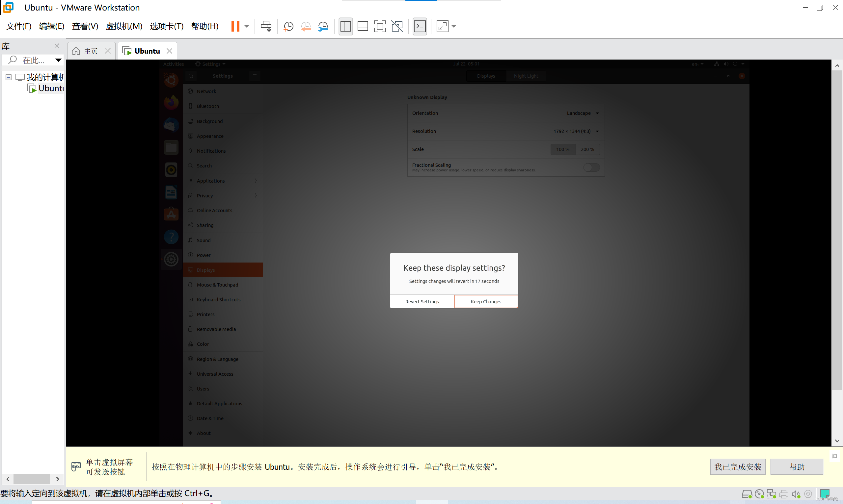Viewport: 843px width, 504px height.
Task: Click the Keep Changes button
Action: (486, 301)
